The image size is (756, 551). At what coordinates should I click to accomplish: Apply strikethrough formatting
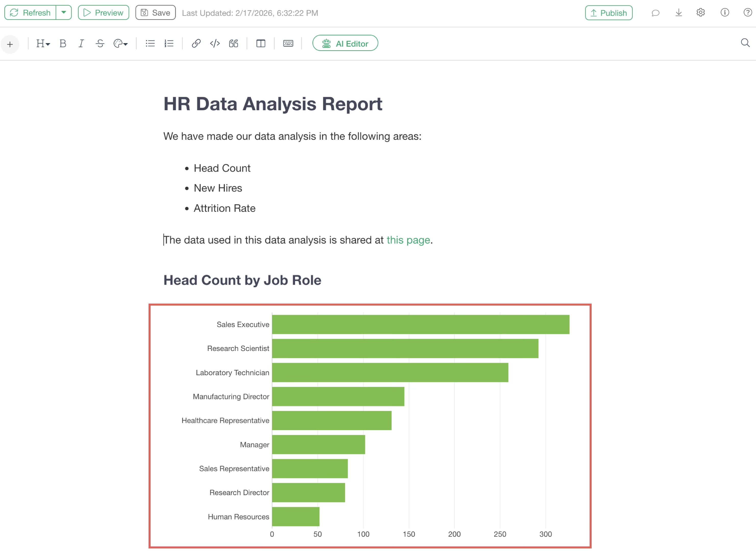[x=100, y=44]
